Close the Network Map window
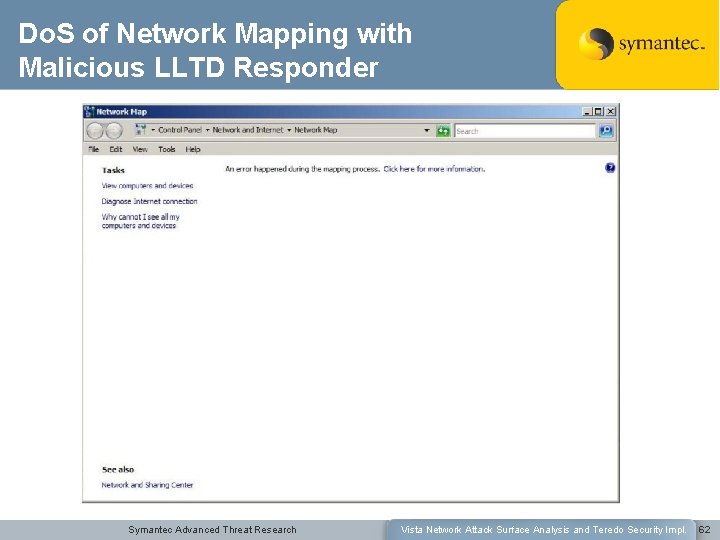The width and height of the screenshot is (720, 540). pos(610,112)
